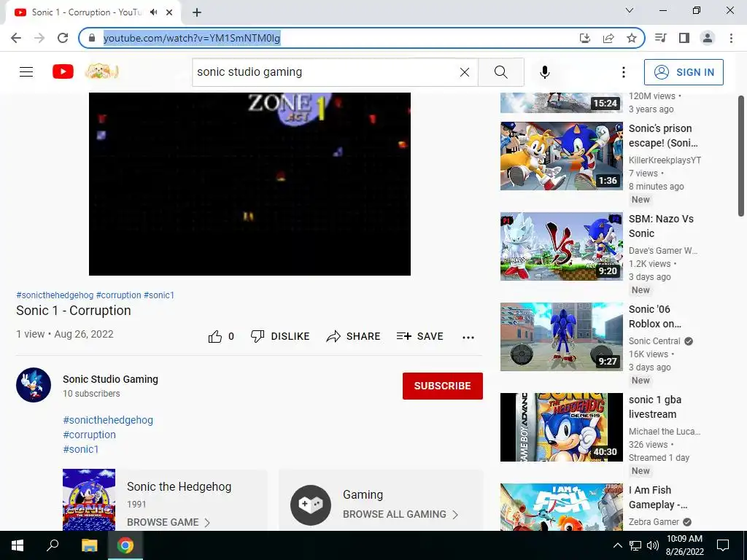
Task: Bookmark this tab with the star icon
Action: click(x=632, y=38)
